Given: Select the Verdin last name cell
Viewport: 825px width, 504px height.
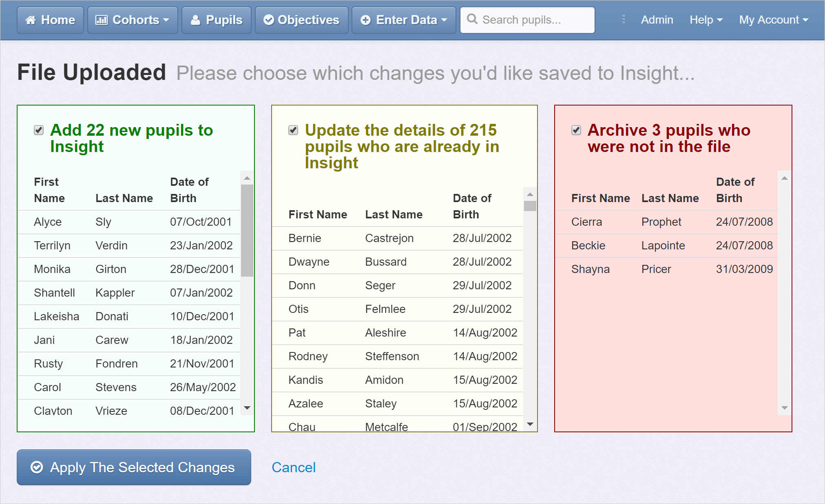Looking at the screenshot, I should (x=111, y=246).
